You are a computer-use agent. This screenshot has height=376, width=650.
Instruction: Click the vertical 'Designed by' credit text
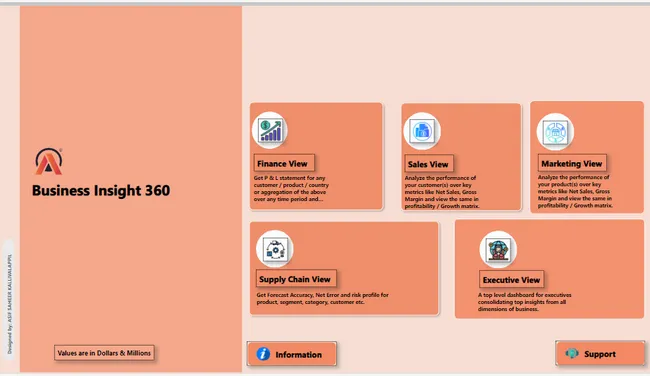tap(10, 304)
